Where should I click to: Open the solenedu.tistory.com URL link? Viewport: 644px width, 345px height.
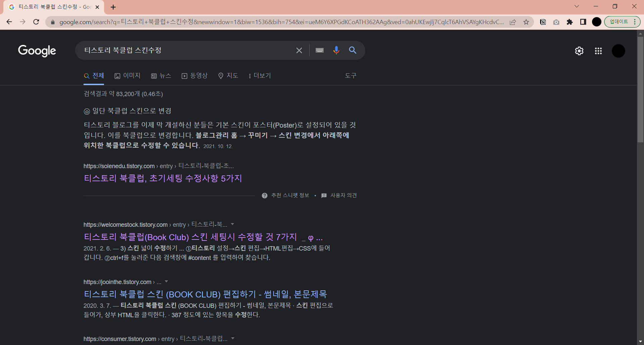point(159,166)
